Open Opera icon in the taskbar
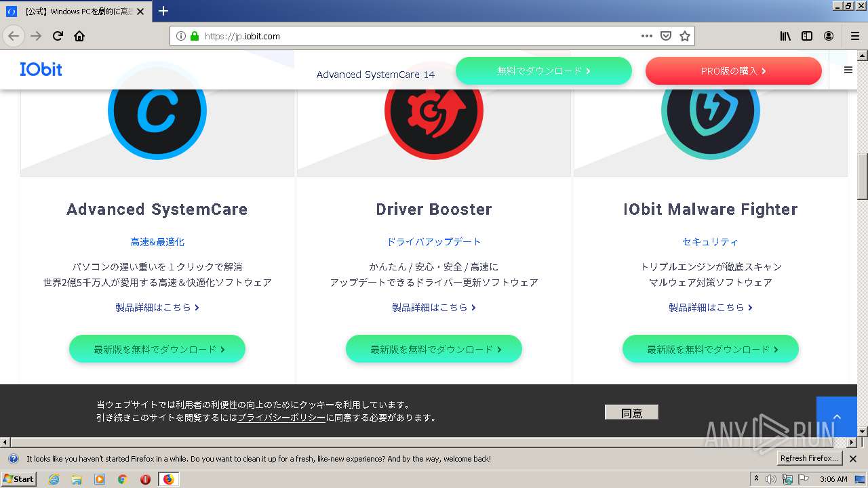The width and height of the screenshot is (868, 488). click(x=145, y=479)
